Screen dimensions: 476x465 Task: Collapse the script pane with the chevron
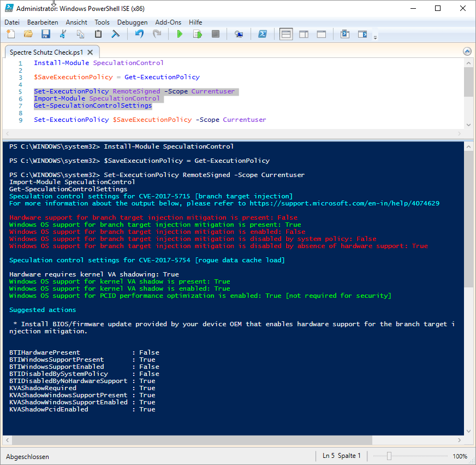(467, 51)
